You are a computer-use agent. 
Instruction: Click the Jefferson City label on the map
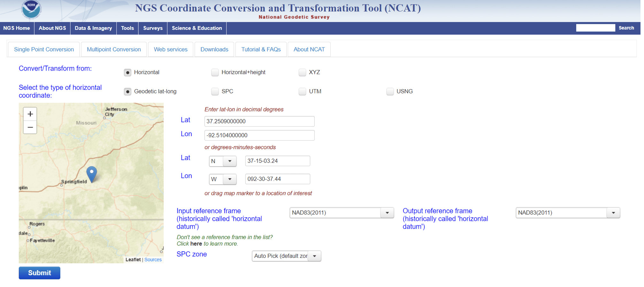(116, 112)
